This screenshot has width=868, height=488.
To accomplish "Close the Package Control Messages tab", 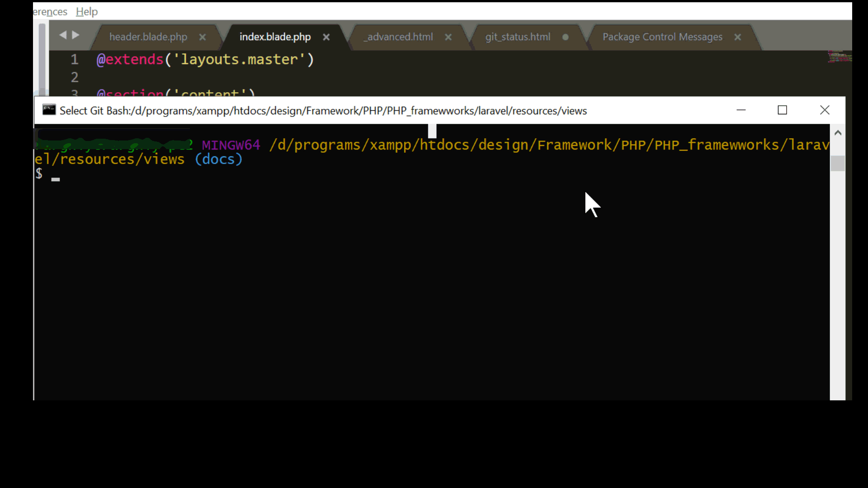I will click(738, 38).
